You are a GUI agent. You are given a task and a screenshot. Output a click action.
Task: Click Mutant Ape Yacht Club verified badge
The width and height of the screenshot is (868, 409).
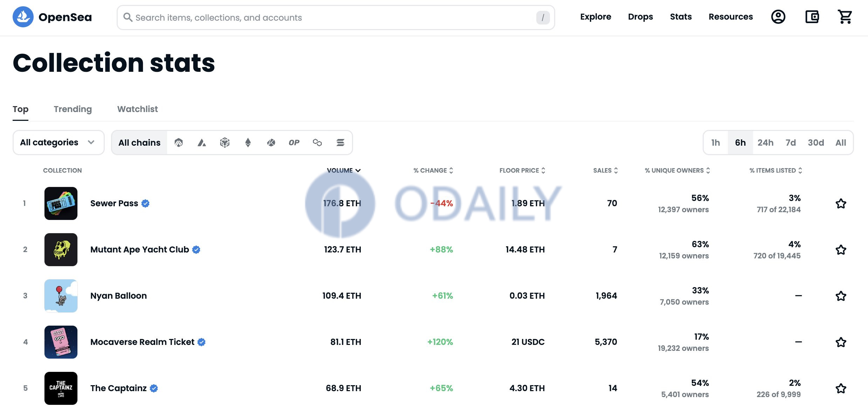click(197, 250)
